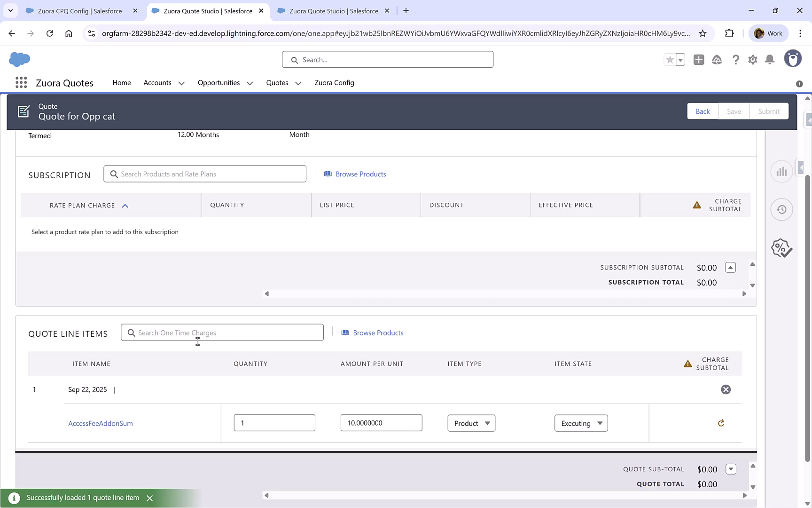
Task: Click the warning triangle beside Charge Subtotal
Action: coord(696,205)
